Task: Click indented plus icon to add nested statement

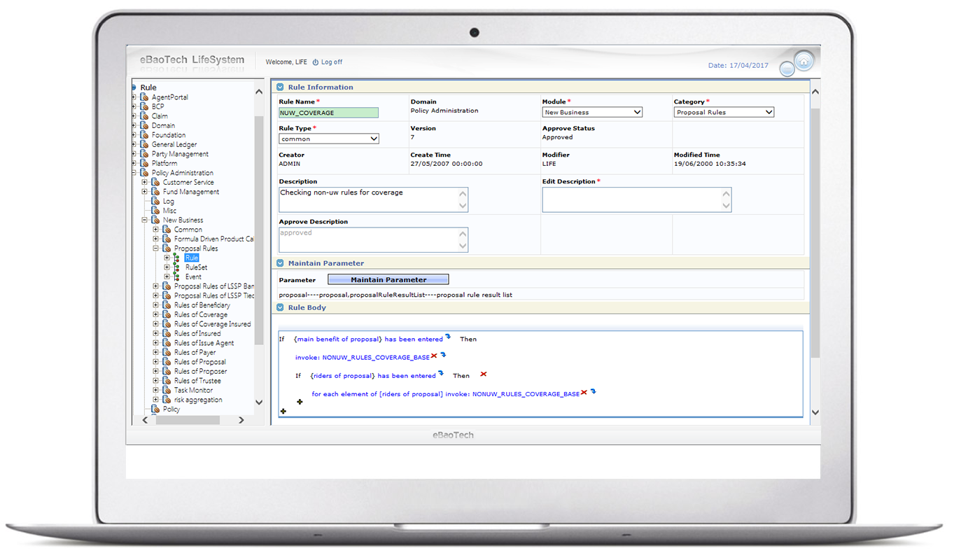Action: (x=300, y=402)
